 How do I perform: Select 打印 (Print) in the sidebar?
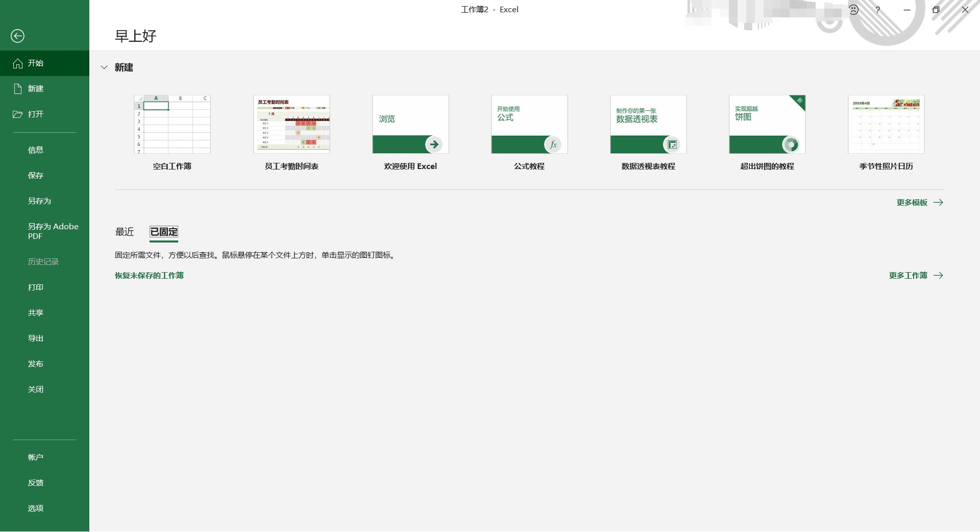click(36, 287)
